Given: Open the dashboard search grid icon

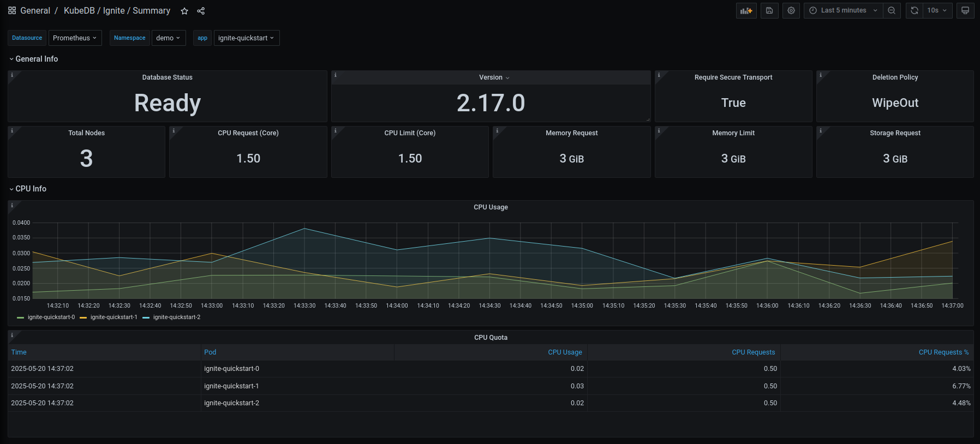Looking at the screenshot, I should coord(12,11).
